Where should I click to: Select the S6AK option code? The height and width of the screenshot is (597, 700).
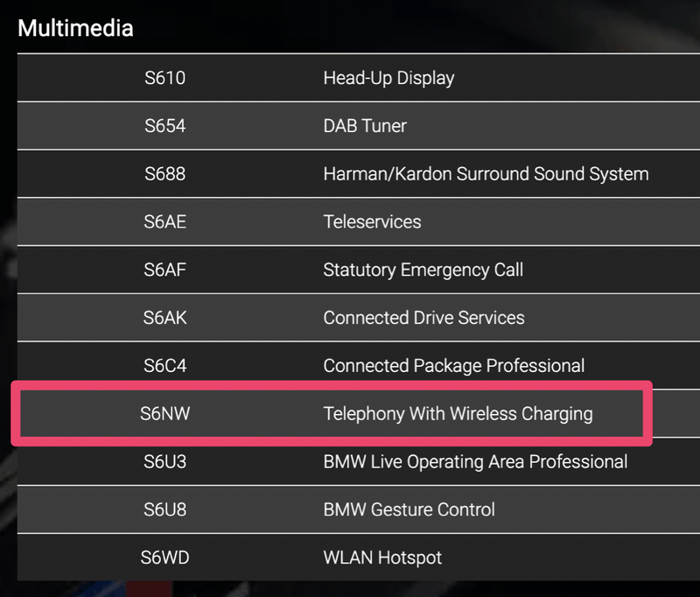tap(164, 318)
